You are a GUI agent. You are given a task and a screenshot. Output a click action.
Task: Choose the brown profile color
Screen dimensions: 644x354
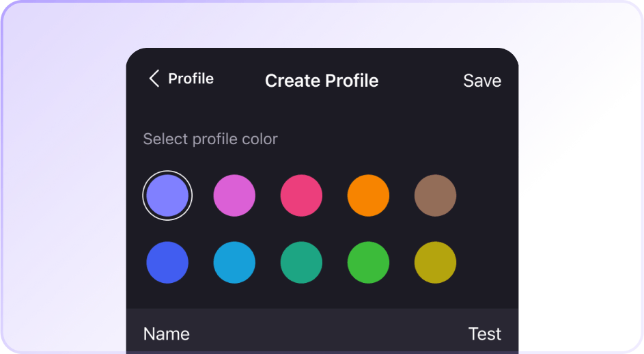435,195
